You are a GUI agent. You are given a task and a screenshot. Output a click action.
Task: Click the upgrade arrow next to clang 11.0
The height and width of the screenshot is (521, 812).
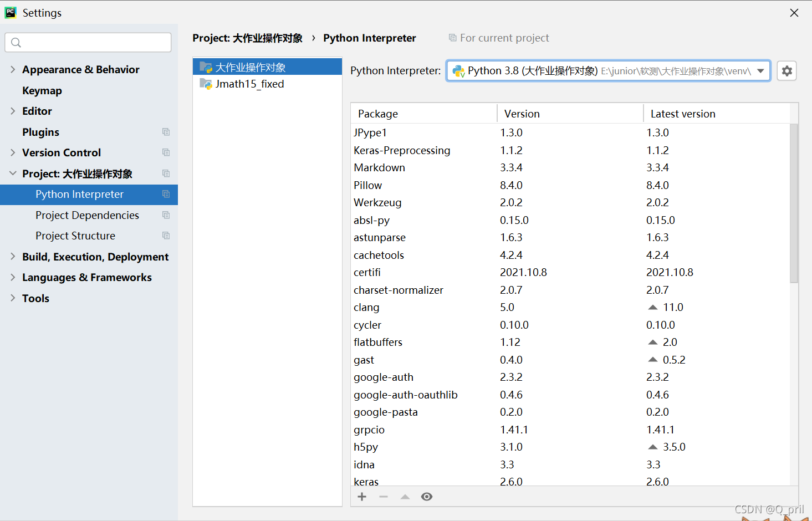point(653,307)
